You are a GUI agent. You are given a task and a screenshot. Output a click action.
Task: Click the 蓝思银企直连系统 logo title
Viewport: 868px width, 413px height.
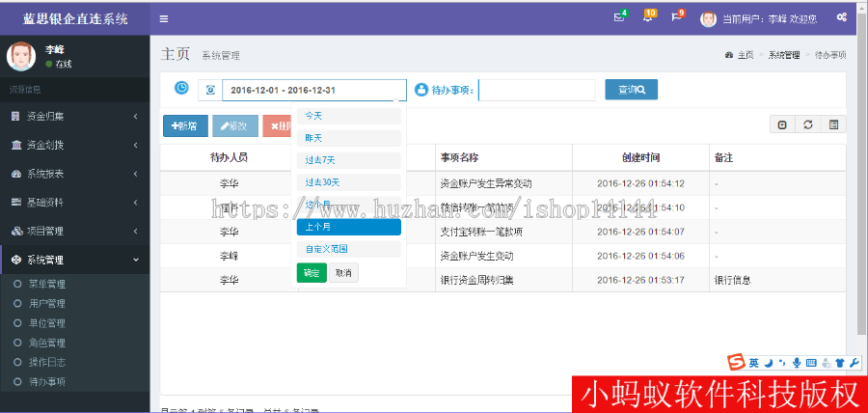tap(75, 19)
